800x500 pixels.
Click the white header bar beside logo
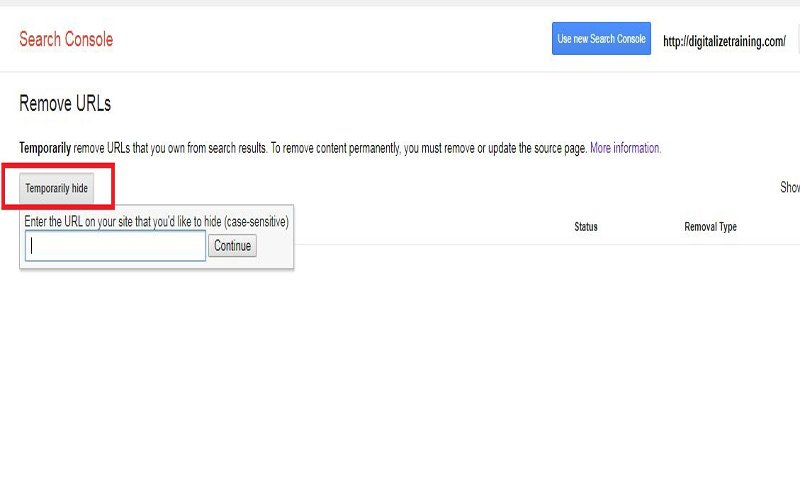[x=332, y=39]
